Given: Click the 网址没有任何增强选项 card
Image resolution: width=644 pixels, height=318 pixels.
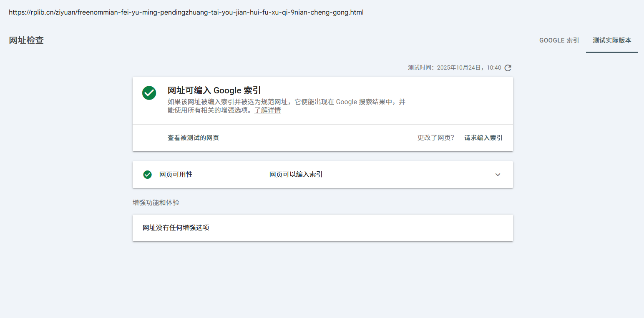Looking at the screenshot, I should pos(322,228).
